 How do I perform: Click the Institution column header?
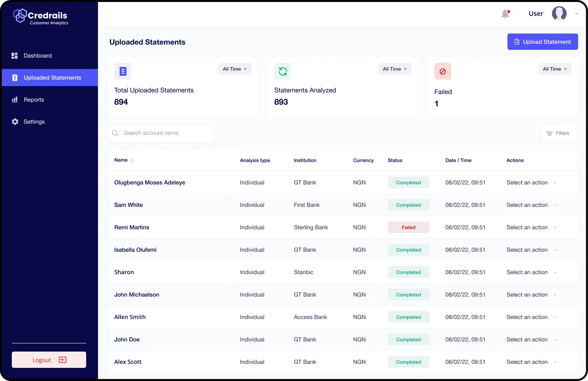pyautogui.click(x=305, y=160)
